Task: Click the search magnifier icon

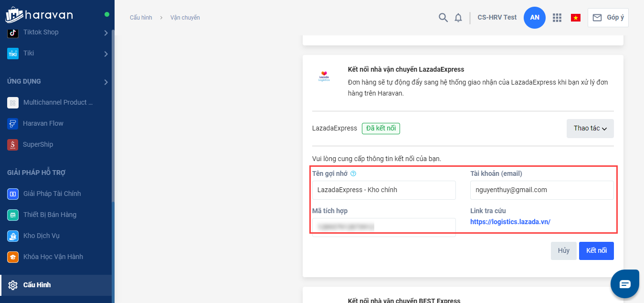Action: point(443,18)
